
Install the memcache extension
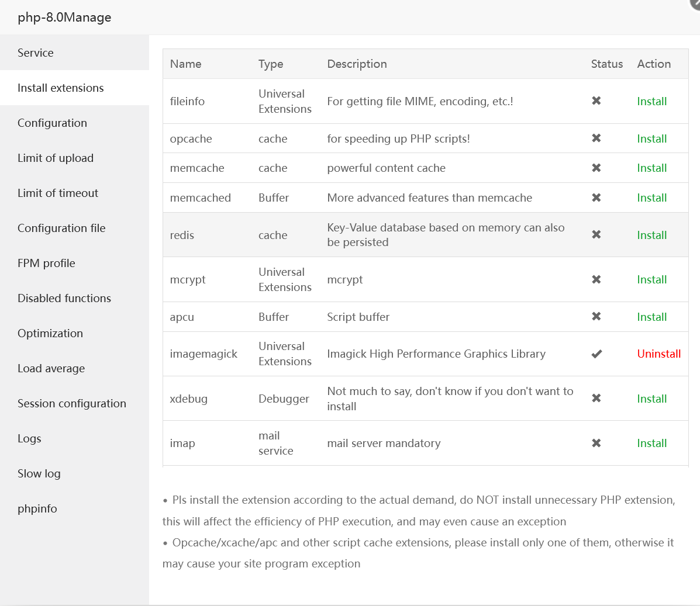(651, 168)
